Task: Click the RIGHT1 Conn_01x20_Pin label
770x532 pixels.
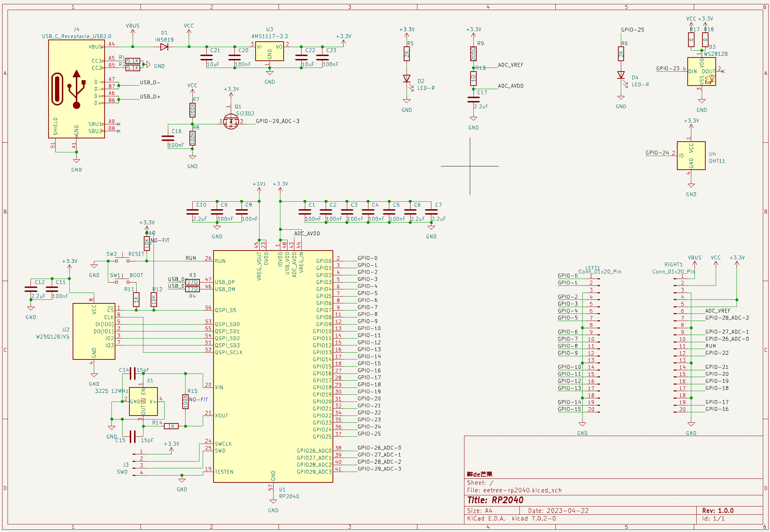Action: 673,271
